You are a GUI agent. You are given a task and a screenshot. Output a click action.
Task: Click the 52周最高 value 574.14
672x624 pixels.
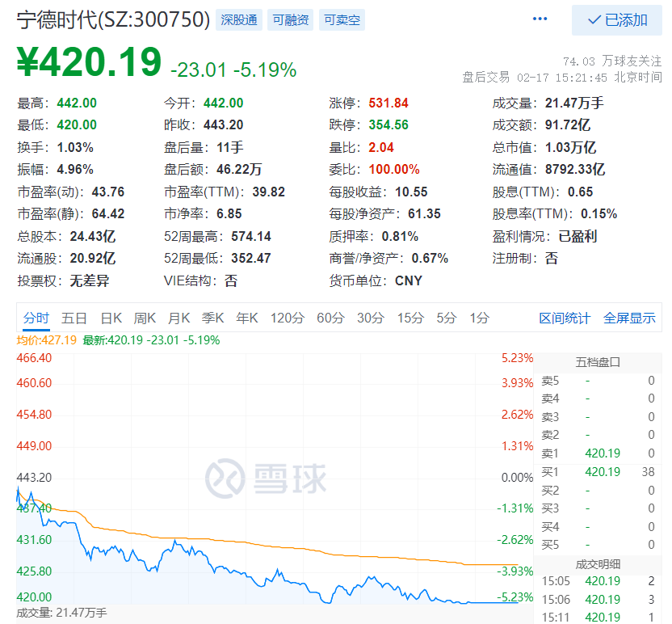(x=251, y=236)
